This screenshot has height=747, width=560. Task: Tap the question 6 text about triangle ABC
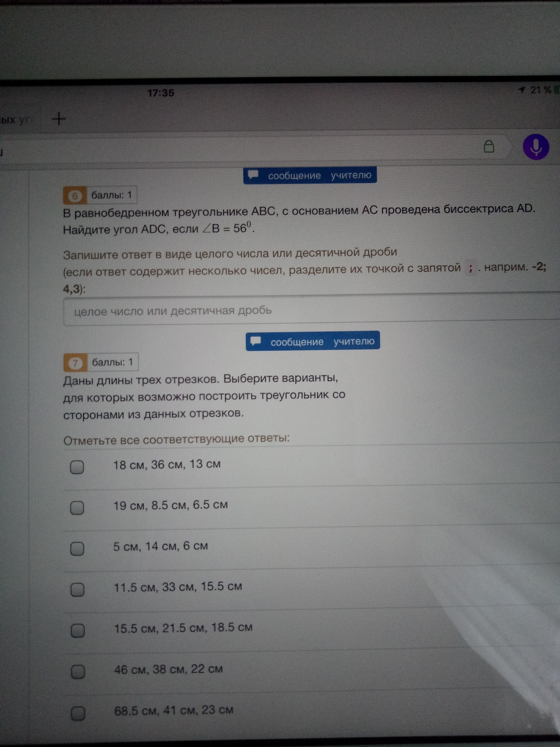(x=299, y=219)
